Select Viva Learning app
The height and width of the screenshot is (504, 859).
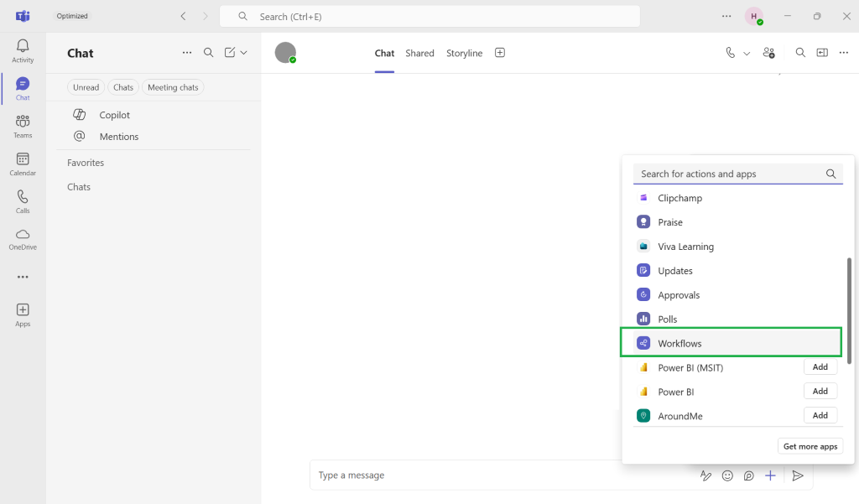737,247
